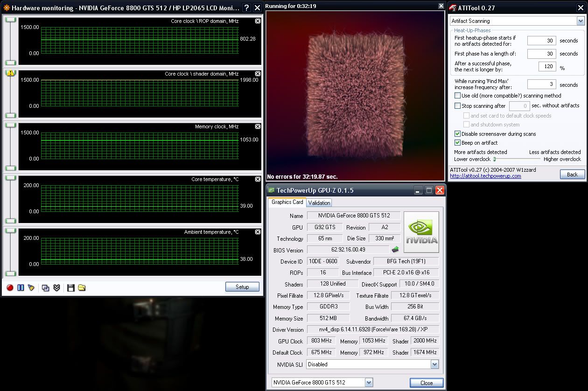588x391 pixels.
Task: Click top scale handle of Memory clock graph
Action: coord(10,125)
